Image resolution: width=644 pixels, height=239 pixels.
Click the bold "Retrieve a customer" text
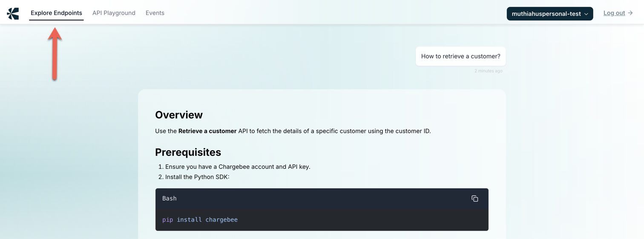207,131
